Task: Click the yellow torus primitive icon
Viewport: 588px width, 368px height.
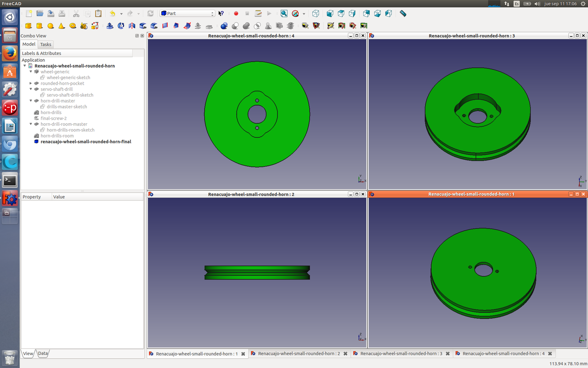Action: pyautogui.click(x=73, y=26)
